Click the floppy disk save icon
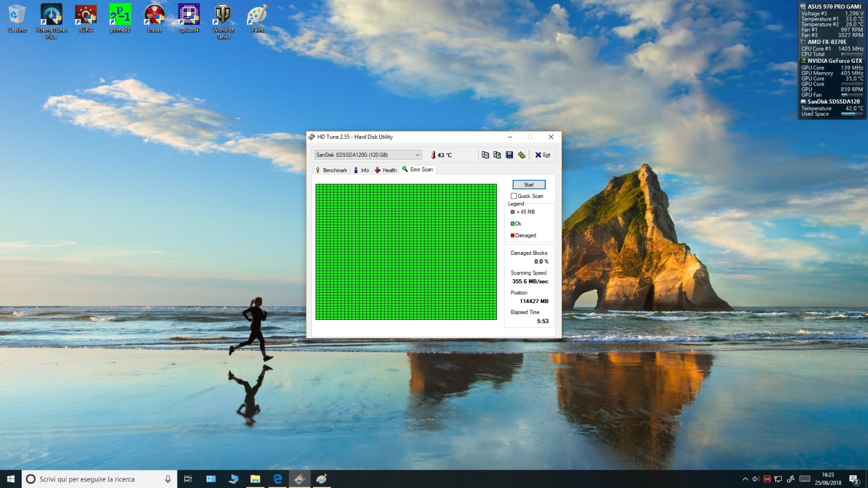The image size is (868, 488). (509, 155)
